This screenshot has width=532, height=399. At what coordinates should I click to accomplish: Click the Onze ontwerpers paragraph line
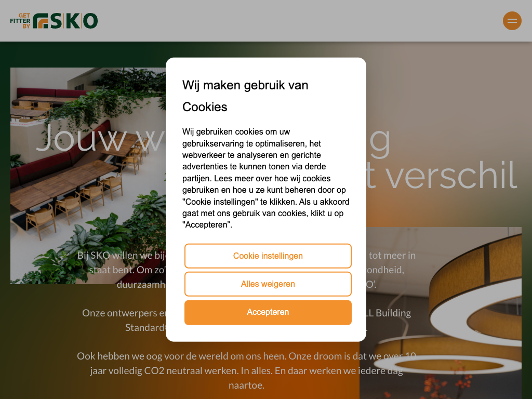124,313
